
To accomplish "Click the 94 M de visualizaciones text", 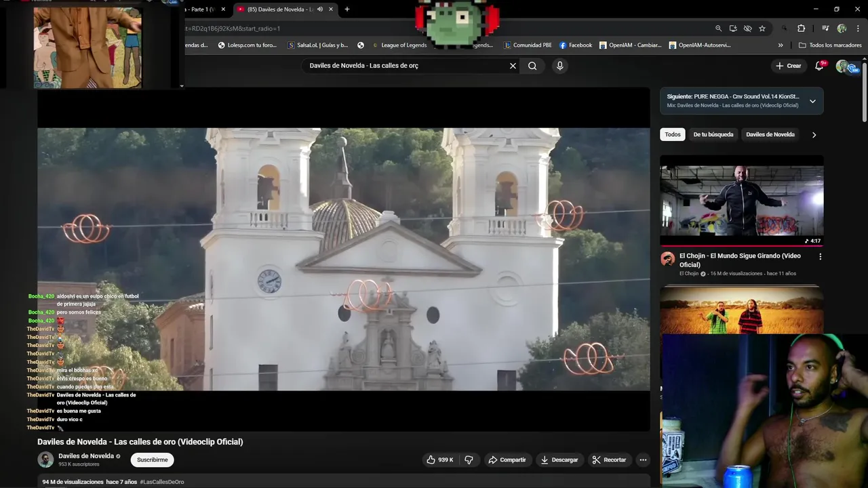I will (x=73, y=482).
